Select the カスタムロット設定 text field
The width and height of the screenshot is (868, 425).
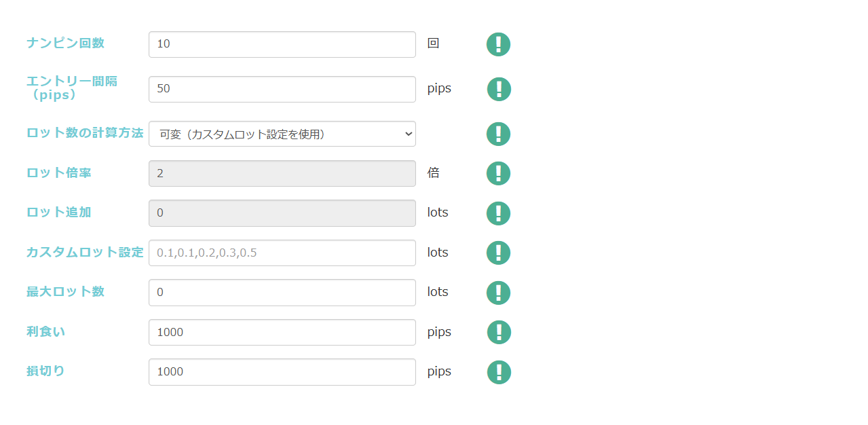point(282,253)
